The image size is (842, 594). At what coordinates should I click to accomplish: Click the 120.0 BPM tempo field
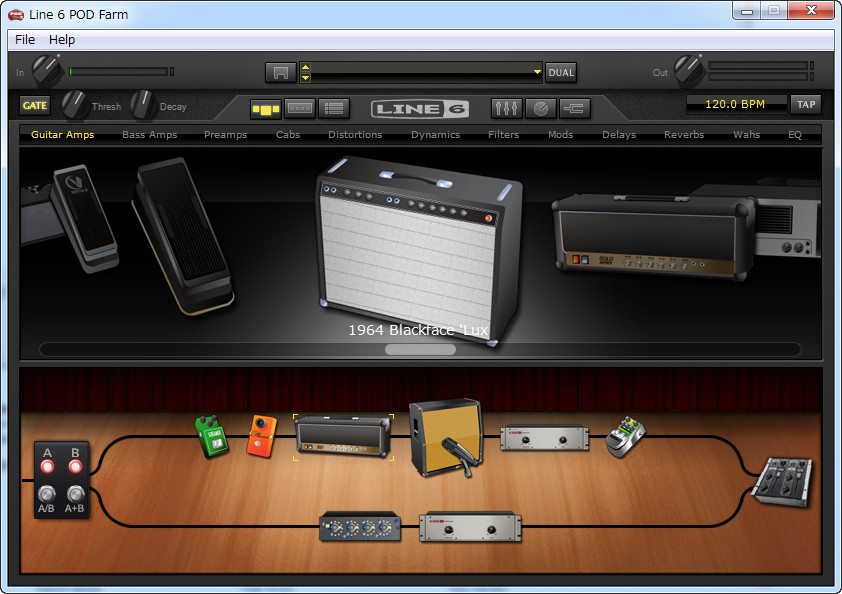tap(735, 104)
